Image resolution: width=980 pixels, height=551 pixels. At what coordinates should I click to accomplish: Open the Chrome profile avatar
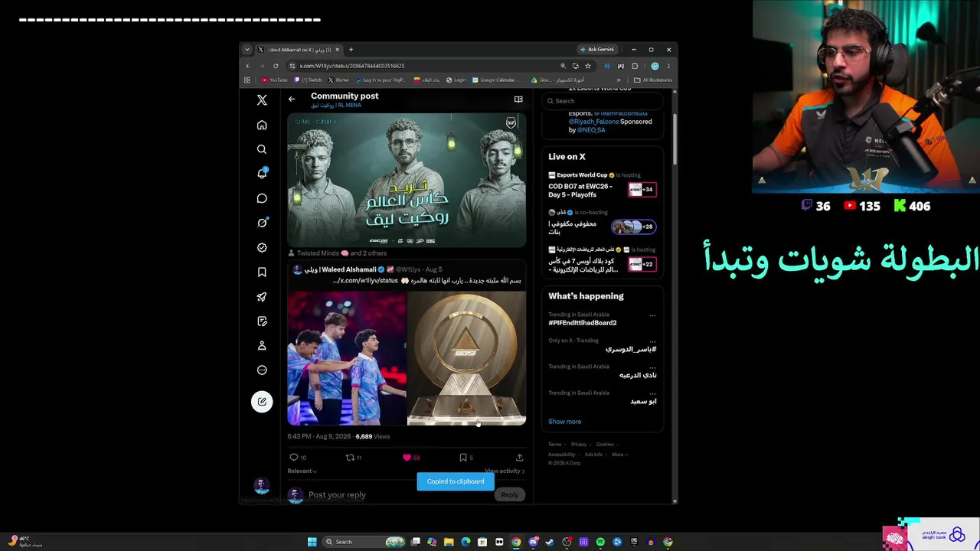click(655, 66)
